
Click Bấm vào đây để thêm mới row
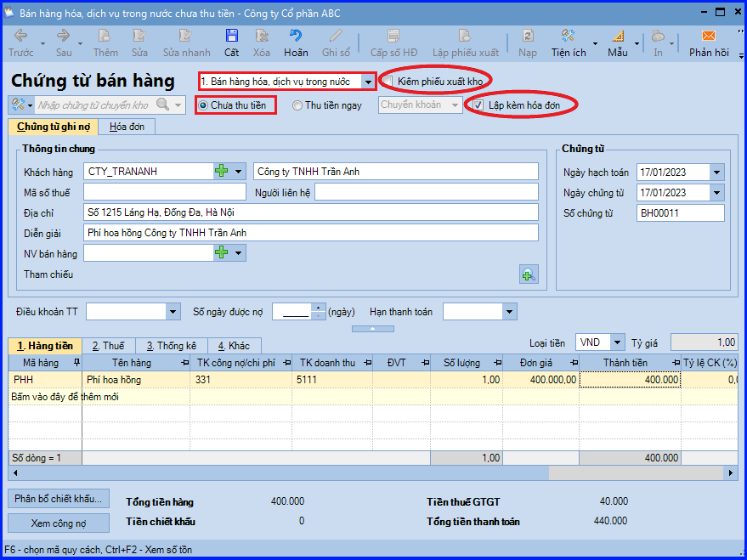click(374, 397)
